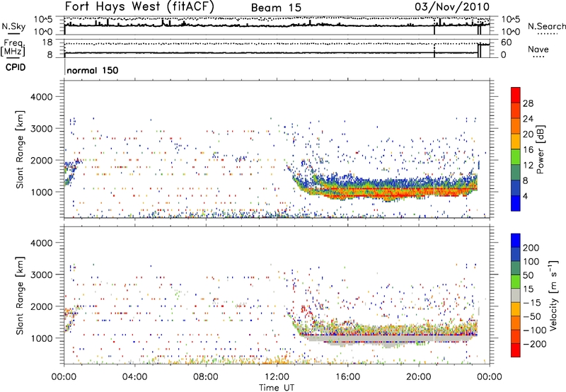The image size is (566, 392).
Task: Click the blue bottom of power color bar
Action: point(516,203)
